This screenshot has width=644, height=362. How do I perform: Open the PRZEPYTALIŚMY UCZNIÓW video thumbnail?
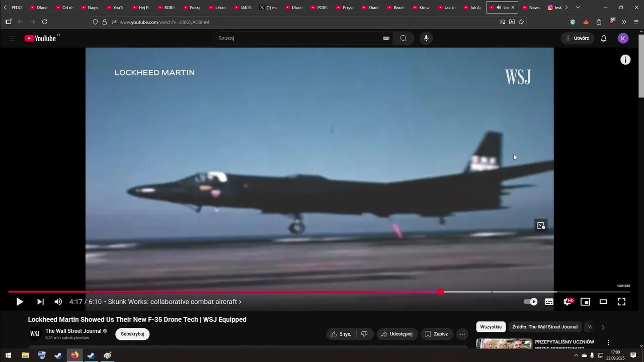click(x=504, y=344)
